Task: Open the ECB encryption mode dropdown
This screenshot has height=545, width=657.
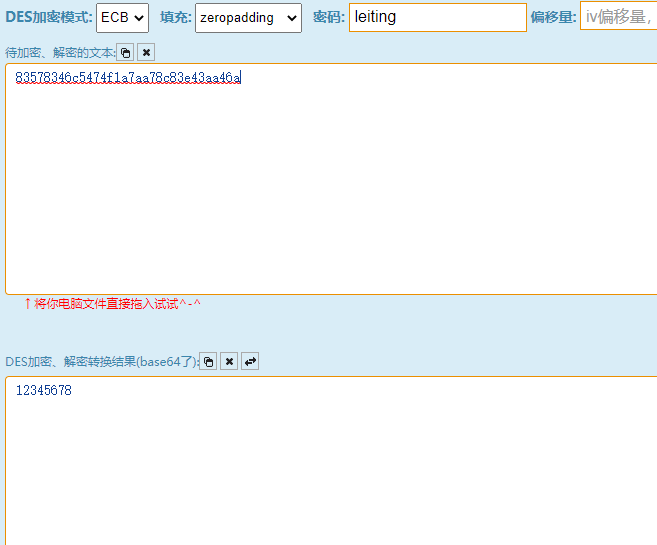Action: (x=122, y=18)
